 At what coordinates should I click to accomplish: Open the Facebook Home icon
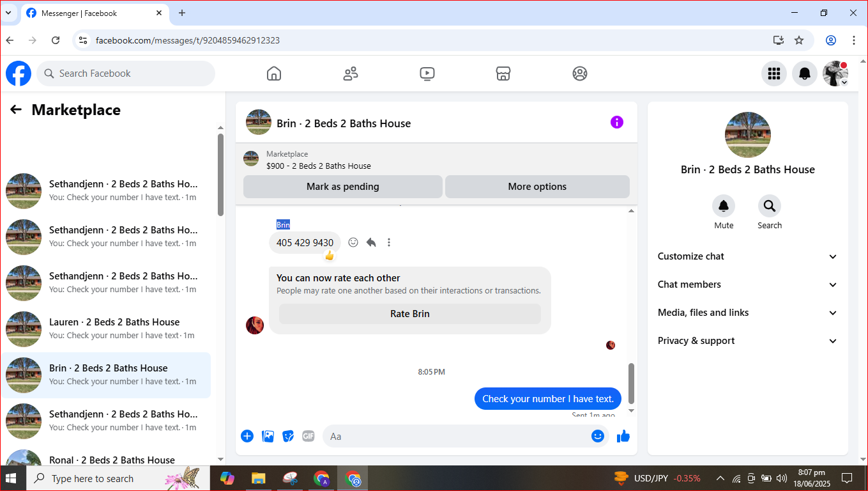tap(274, 74)
